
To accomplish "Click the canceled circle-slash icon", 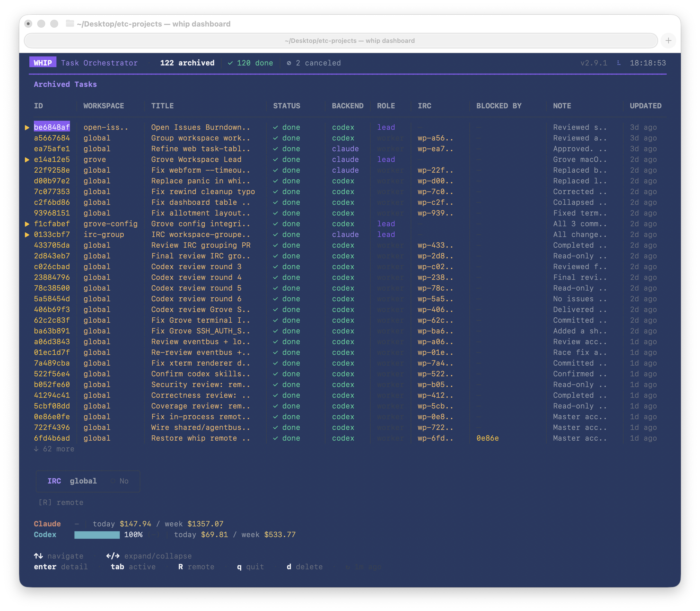I will point(289,63).
